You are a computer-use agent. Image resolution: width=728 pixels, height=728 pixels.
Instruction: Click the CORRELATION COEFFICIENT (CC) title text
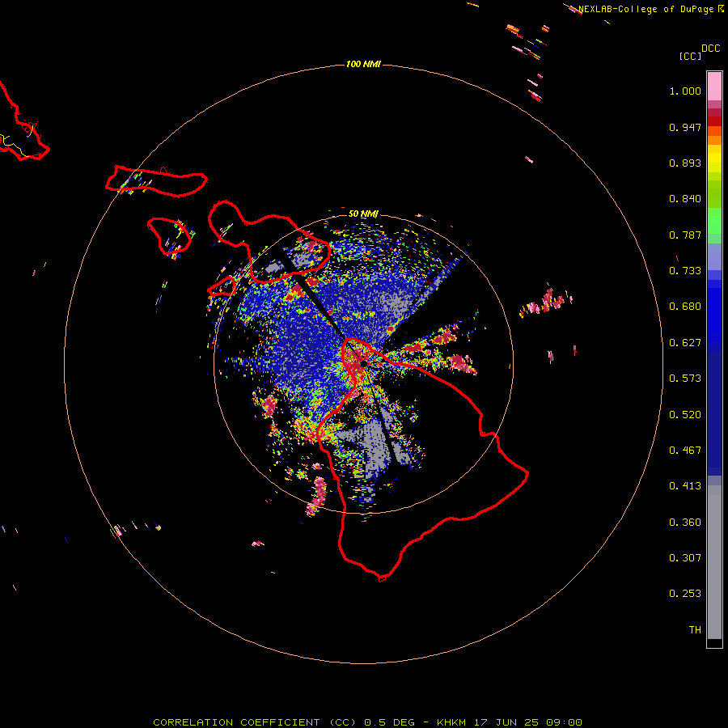pos(255,722)
